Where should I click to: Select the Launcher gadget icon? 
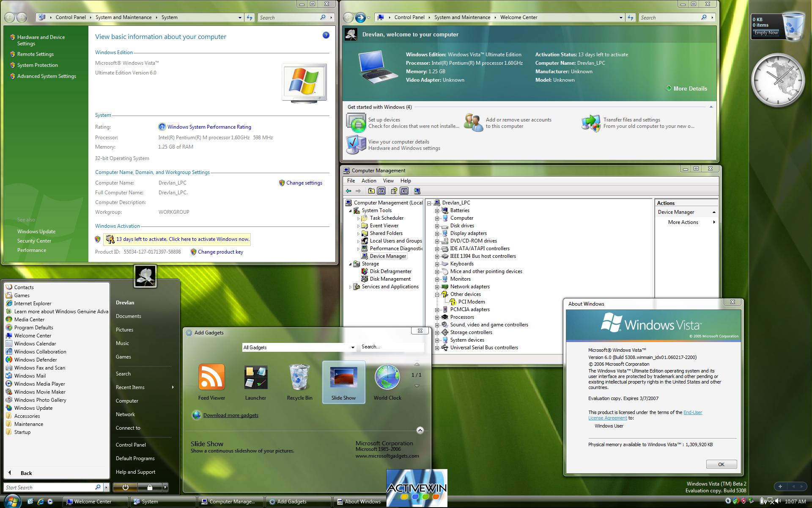255,377
